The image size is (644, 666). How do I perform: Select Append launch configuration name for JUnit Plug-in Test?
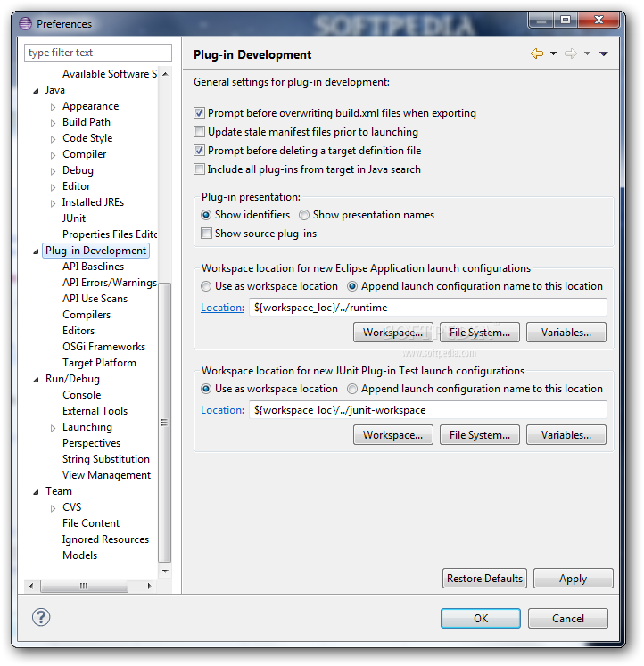click(352, 389)
